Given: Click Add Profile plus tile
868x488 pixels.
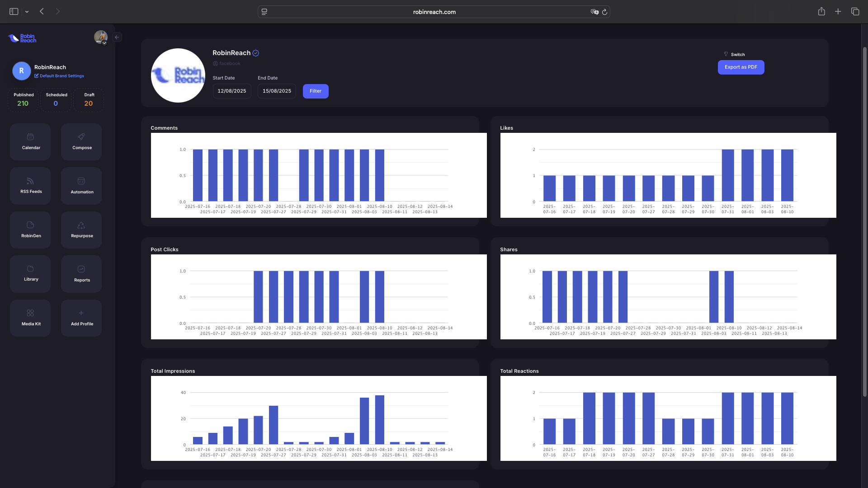Looking at the screenshot, I should coord(81,318).
